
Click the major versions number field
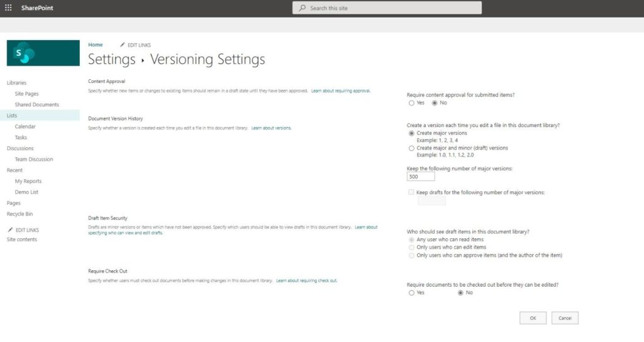(421, 177)
